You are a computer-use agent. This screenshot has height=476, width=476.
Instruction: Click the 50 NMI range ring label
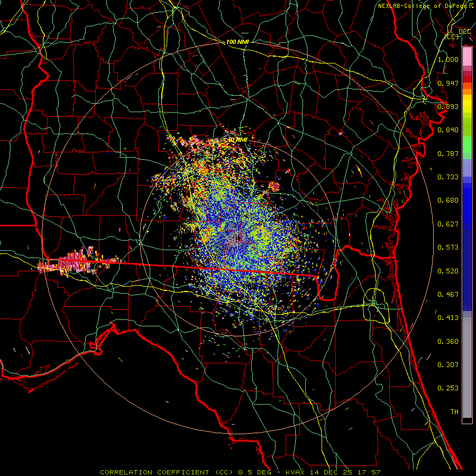coord(237,140)
